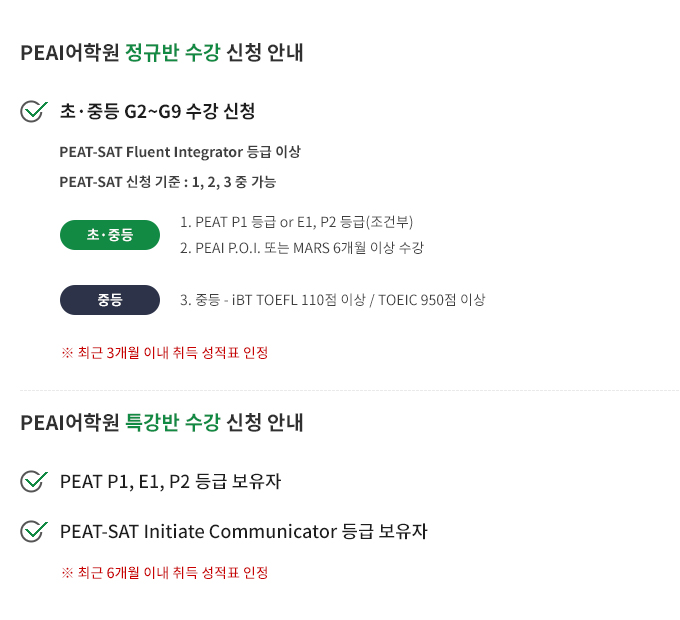Click the 초·중등 G2~G9 수강 신청 heading
The image size is (680, 620).
click(x=157, y=111)
